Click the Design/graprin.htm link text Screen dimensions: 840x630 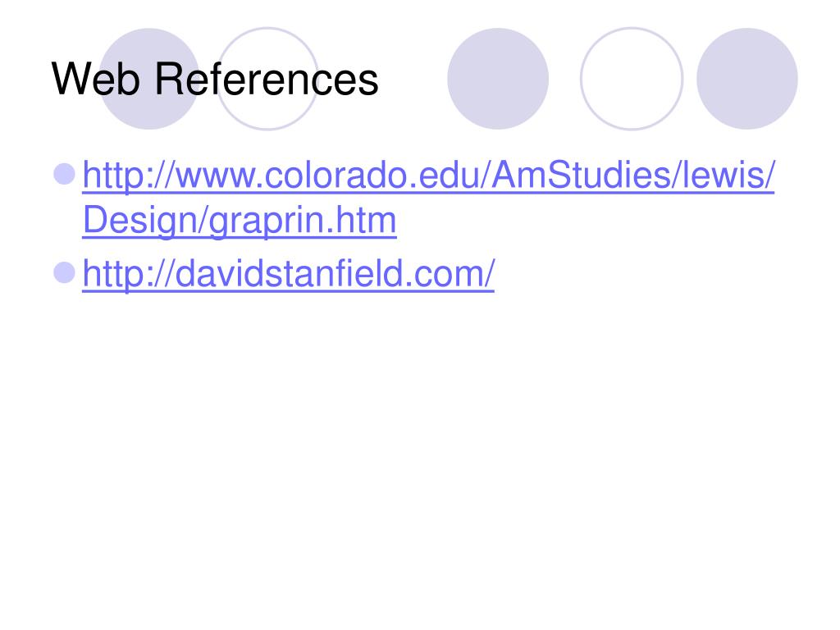tap(239, 220)
